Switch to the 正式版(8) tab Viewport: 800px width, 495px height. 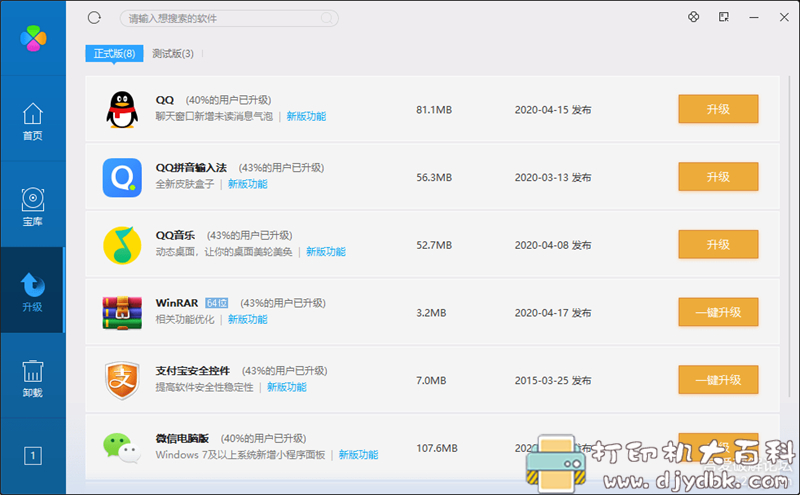coord(114,54)
